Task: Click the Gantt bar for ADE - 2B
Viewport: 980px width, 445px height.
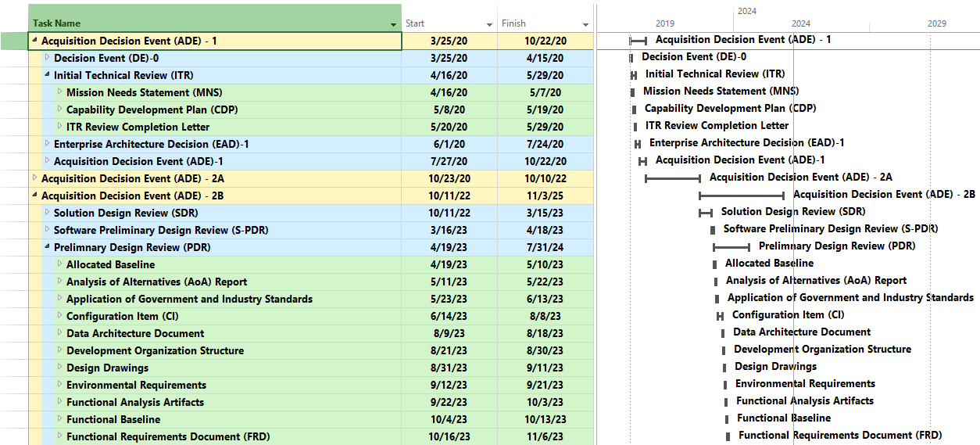Action: 741,196
